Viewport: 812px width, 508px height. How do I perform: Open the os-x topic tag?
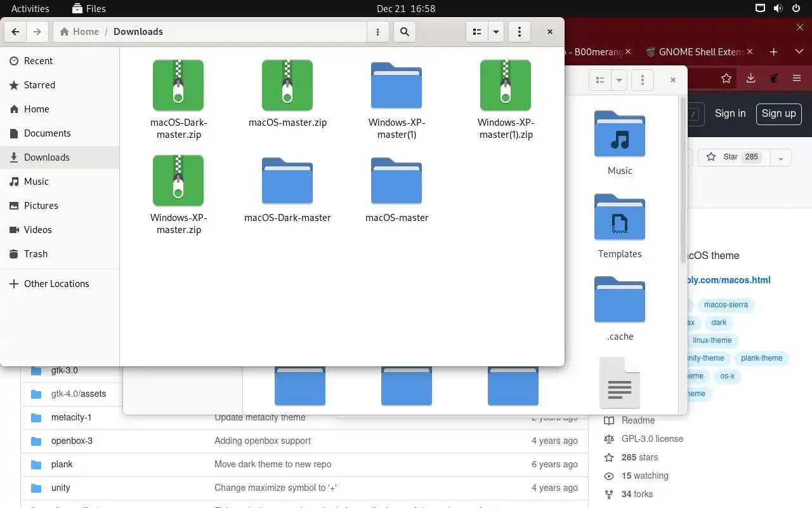[727, 376]
